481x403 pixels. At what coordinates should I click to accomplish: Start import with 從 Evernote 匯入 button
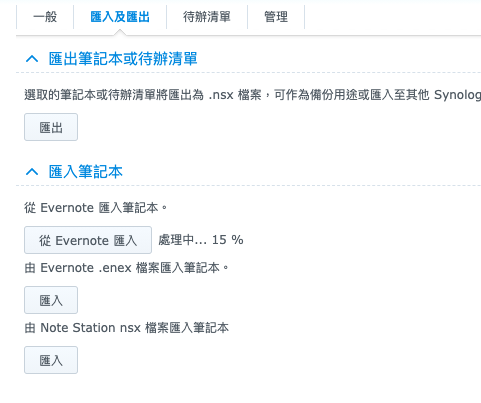coord(88,240)
